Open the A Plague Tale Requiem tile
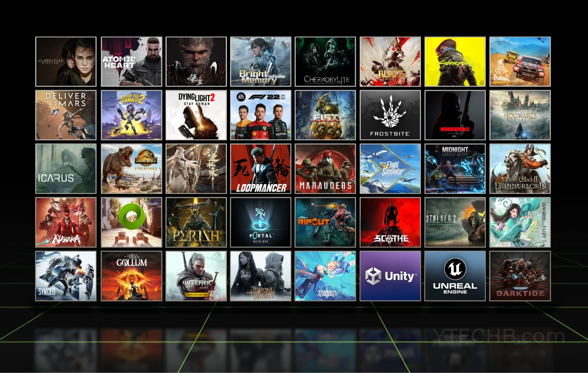Viewport: 588px width, 373px height. tap(66, 62)
